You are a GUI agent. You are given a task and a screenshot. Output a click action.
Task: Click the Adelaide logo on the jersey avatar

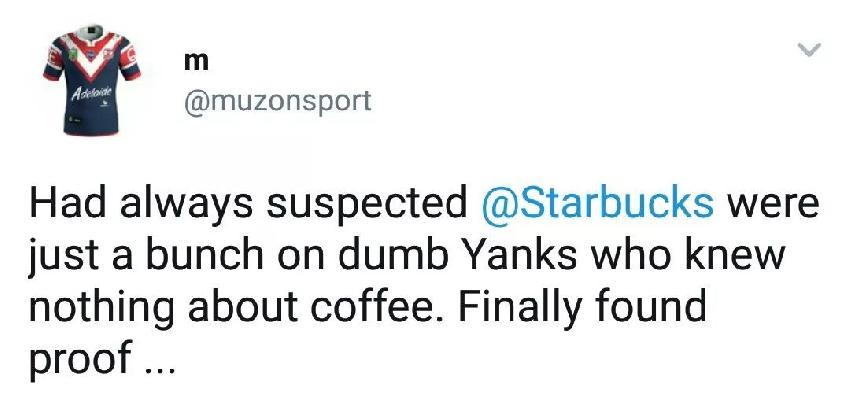point(93,92)
